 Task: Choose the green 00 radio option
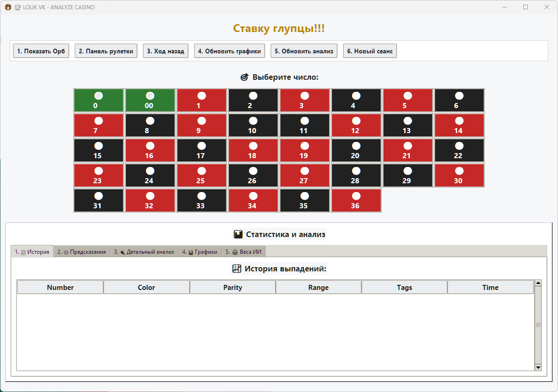(150, 100)
